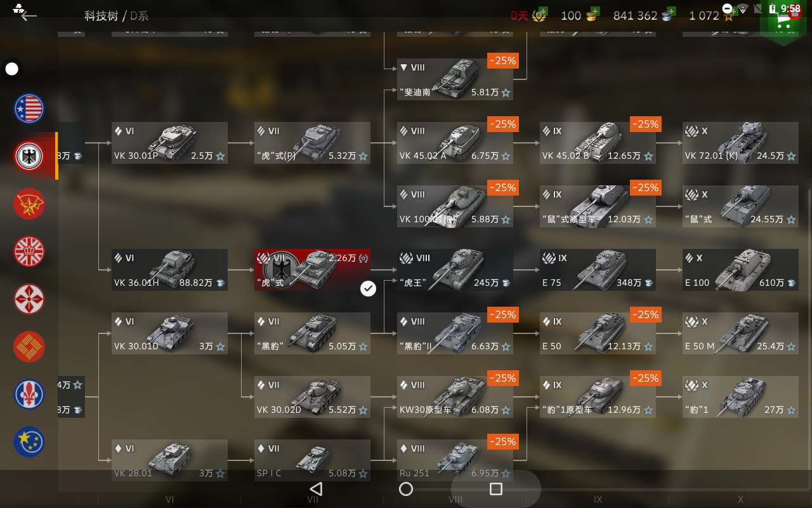Select the British nation flag icon
The height and width of the screenshot is (508, 812).
[x=29, y=251]
